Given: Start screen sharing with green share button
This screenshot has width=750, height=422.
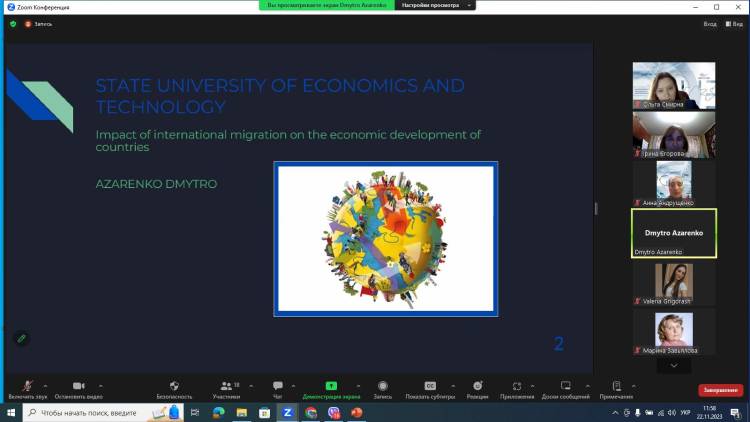Looking at the screenshot, I should click(331, 386).
